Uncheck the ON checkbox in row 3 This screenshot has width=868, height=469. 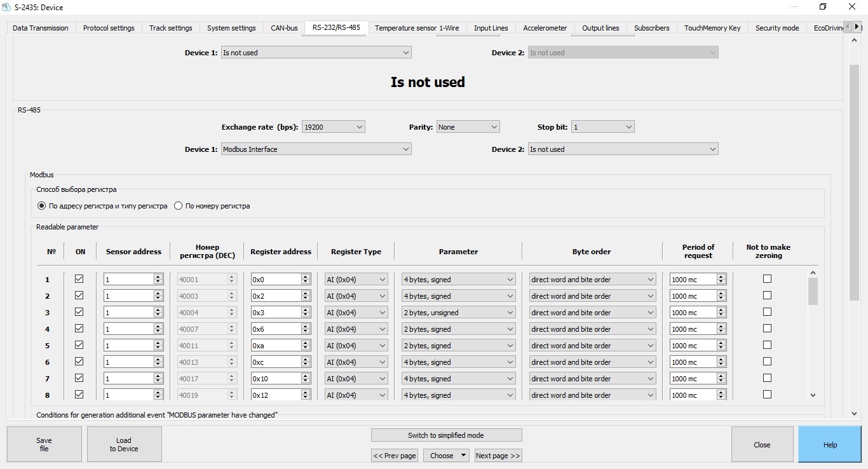coord(79,312)
